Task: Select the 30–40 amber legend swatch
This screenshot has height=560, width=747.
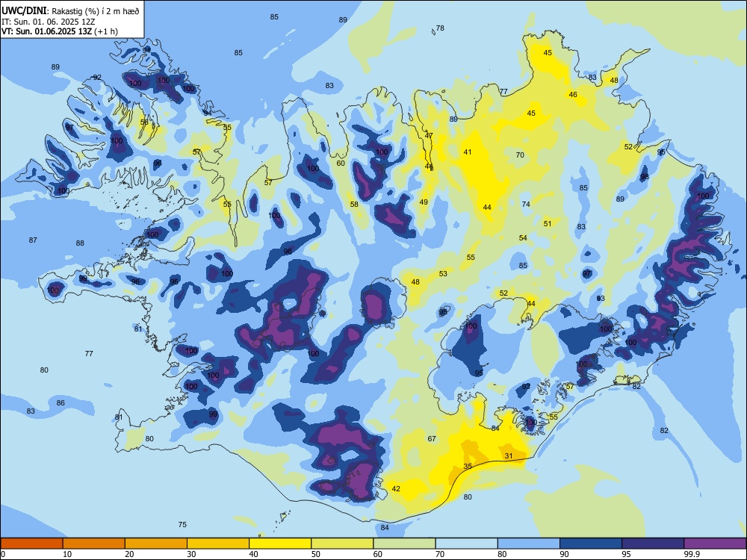Action: coord(218,544)
